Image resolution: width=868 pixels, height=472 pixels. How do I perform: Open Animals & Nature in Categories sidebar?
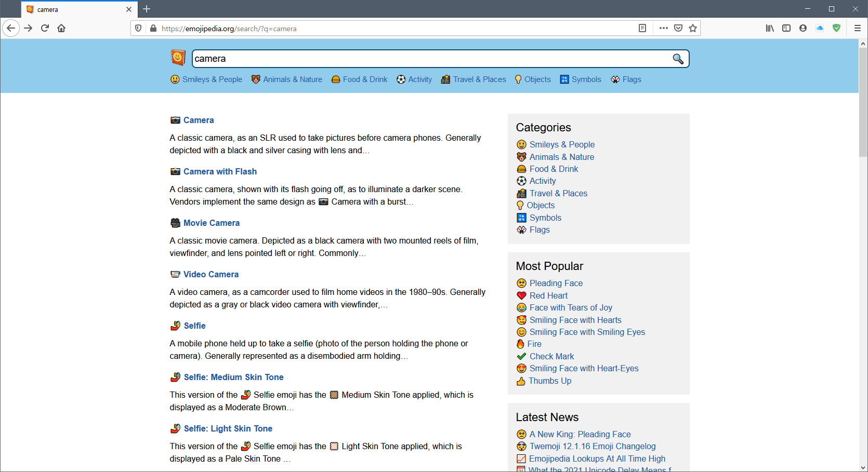(x=562, y=157)
